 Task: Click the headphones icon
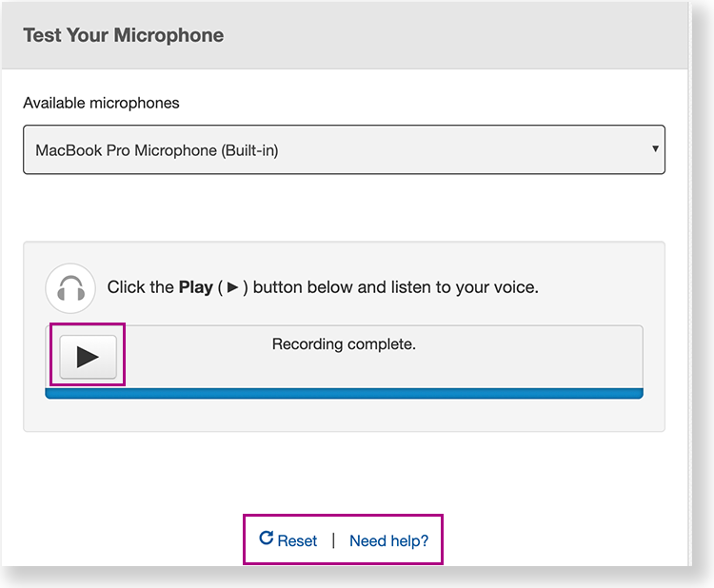click(x=70, y=287)
